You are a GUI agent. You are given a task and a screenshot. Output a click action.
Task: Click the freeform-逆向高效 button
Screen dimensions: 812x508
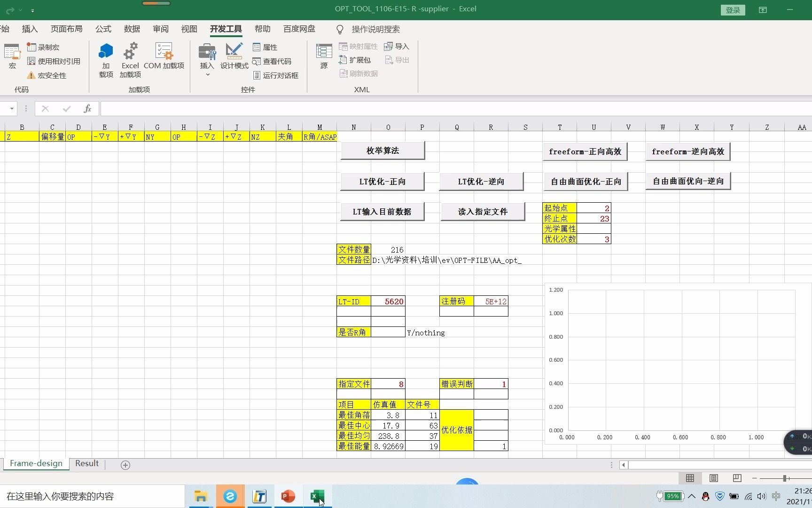tap(688, 151)
